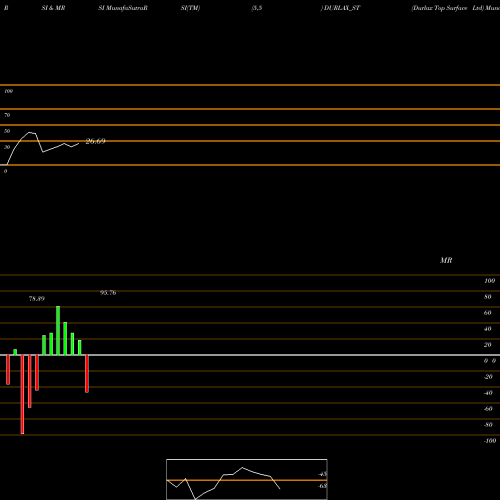The image size is (500, 500).
Task: Click the -80 label on the MR axis
Action: pyautogui.click(x=488, y=425)
